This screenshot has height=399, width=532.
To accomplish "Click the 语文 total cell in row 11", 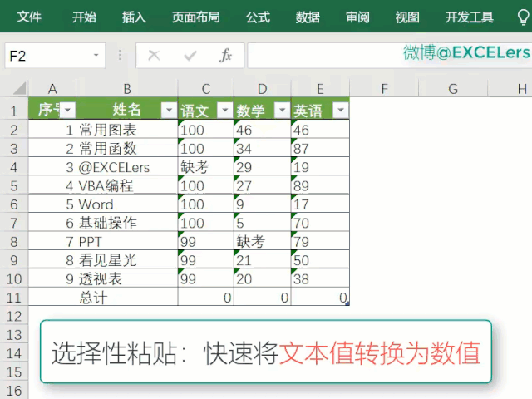I will 205,298.
